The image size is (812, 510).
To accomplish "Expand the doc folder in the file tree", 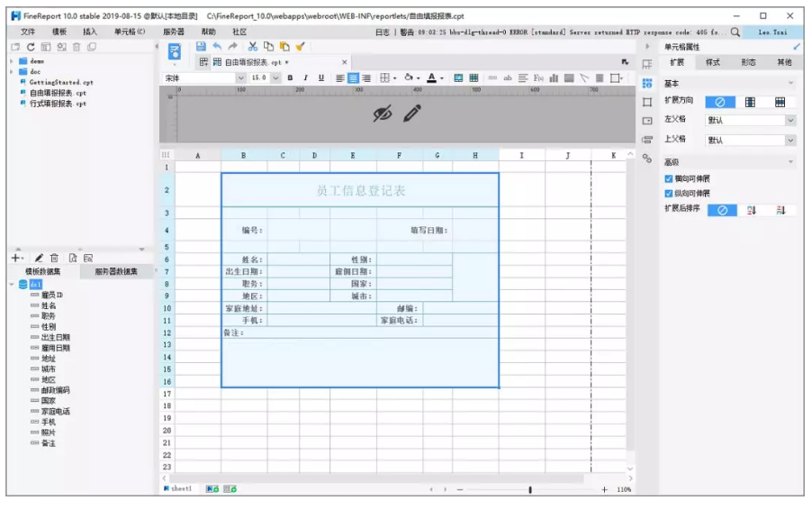I will [x=12, y=71].
